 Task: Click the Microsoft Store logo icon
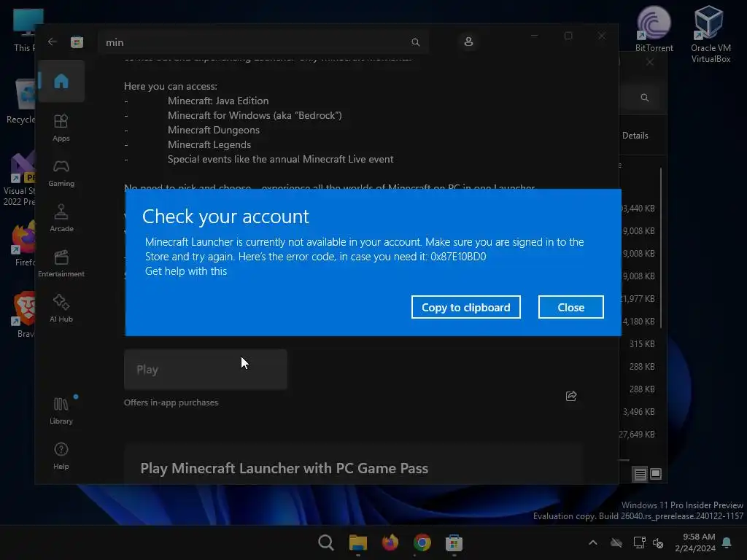tap(77, 42)
